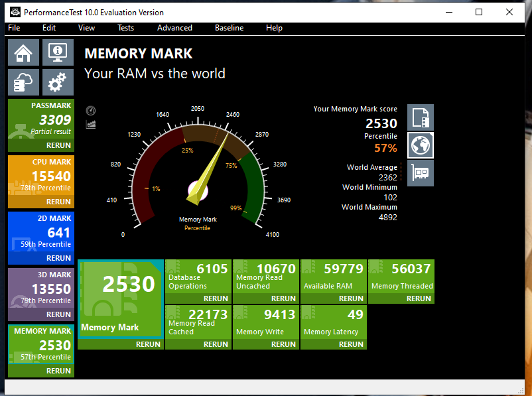The height and width of the screenshot is (396, 532).
Task: Select the 3D Mark 13550 tile
Action: [x=41, y=288]
